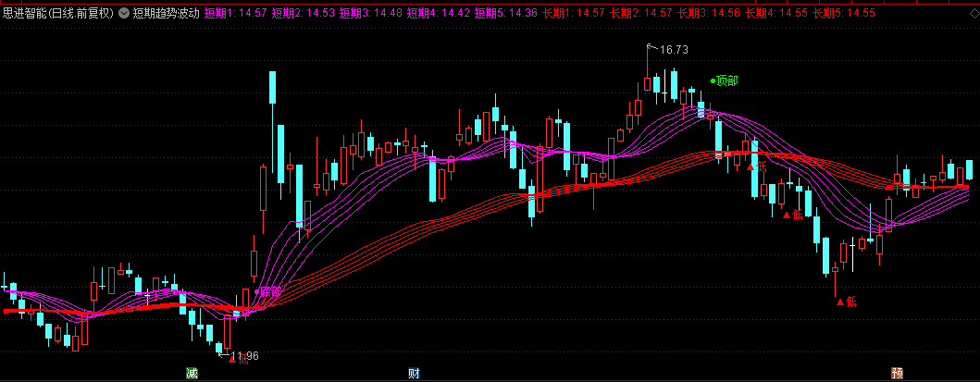Click the green 减 event icon

(x=192, y=374)
